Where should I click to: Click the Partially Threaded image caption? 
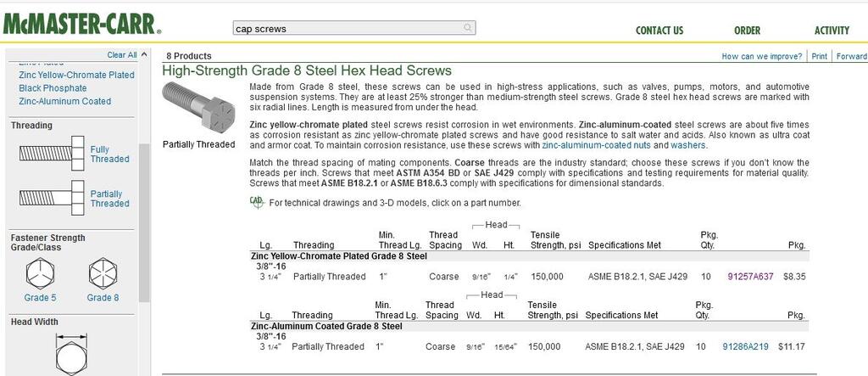tap(198, 145)
